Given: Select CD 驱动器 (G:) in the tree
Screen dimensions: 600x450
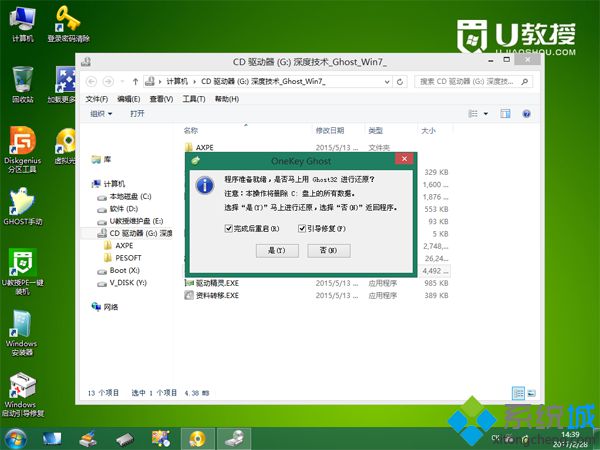Looking at the screenshot, I should [135, 233].
